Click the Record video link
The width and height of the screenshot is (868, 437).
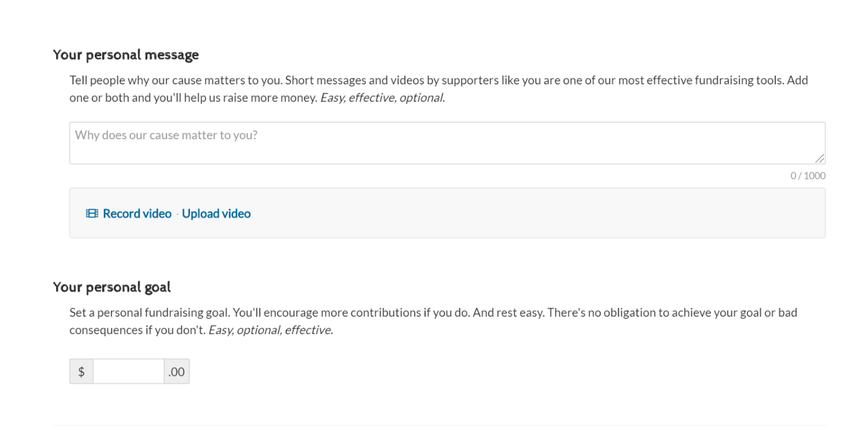137,213
